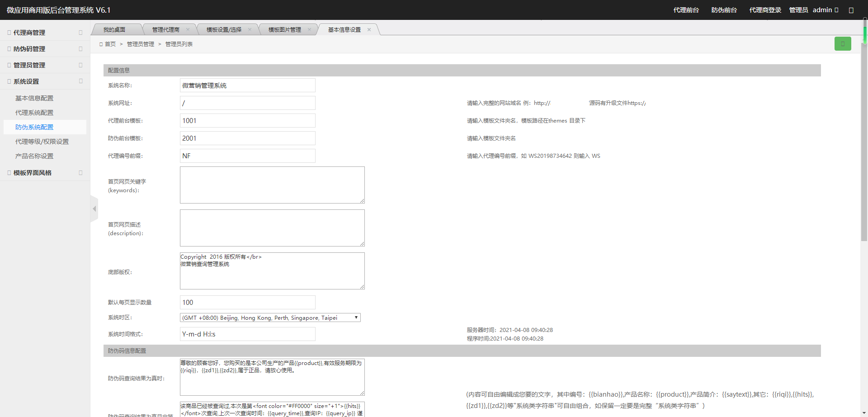Image resolution: width=868 pixels, height=417 pixels.
Task: Expand the 代理商管理 sidebar menu
Action: pyautogui.click(x=45, y=33)
